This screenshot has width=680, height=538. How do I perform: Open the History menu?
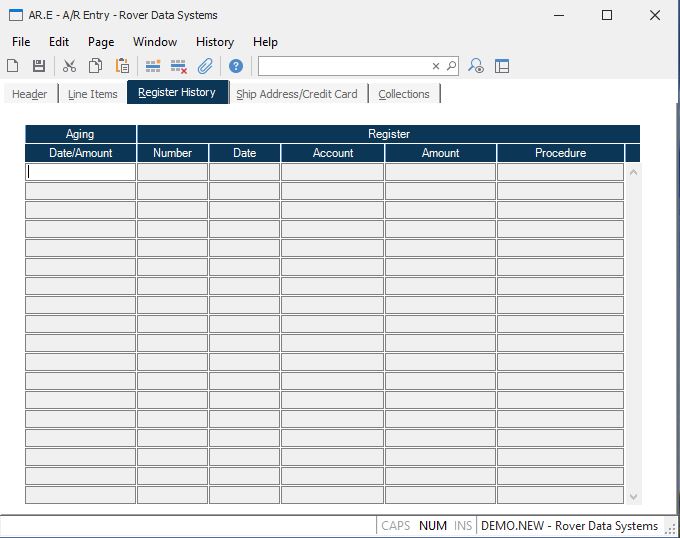[x=214, y=42]
